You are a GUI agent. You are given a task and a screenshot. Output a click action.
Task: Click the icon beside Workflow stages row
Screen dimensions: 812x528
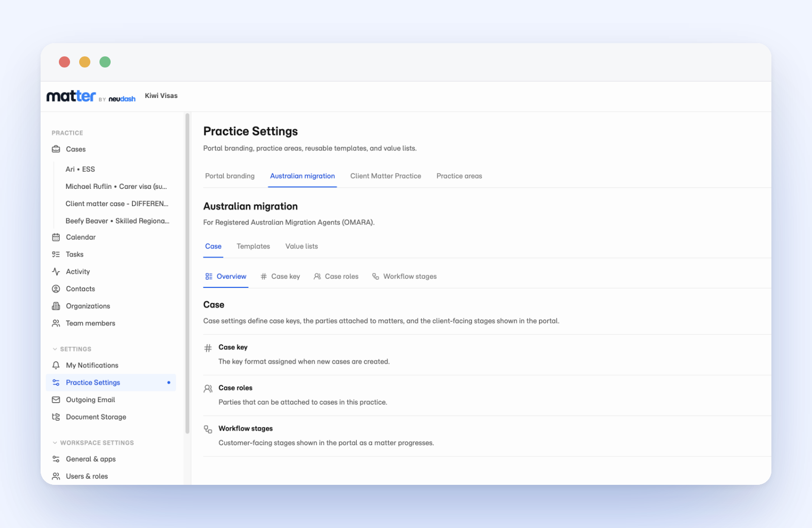click(x=208, y=430)
